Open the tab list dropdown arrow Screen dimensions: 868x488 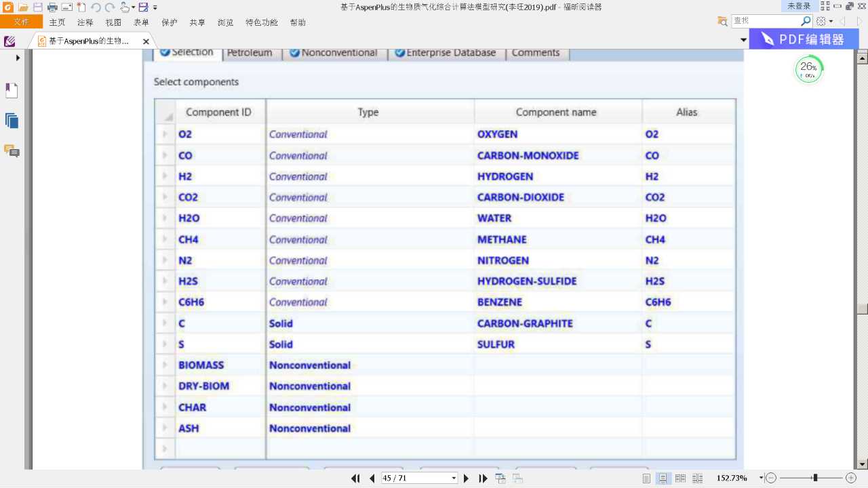743,40
